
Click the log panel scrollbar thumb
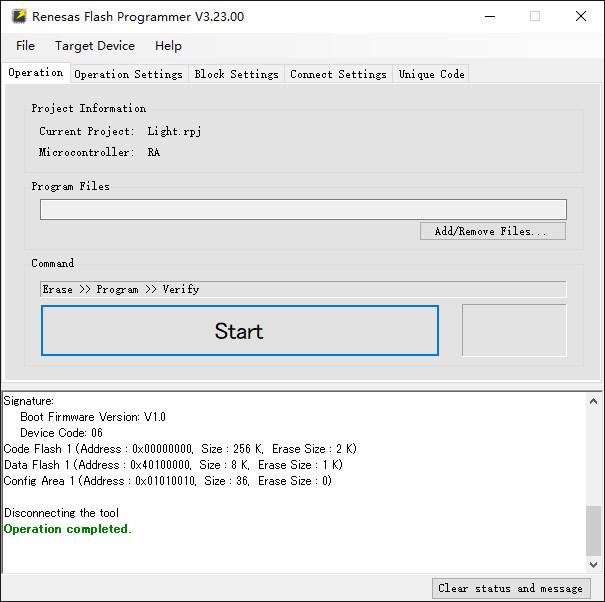pos(593,530)
